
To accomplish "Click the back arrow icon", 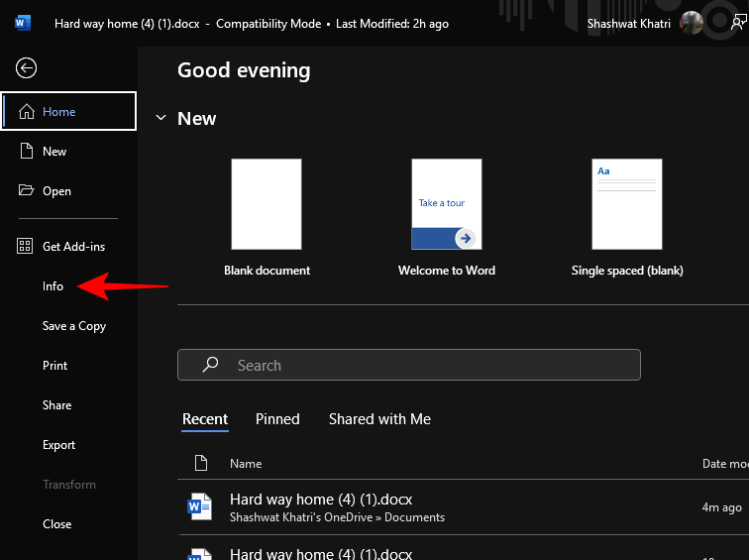I will pyautogui.click(x=27, y=67).
